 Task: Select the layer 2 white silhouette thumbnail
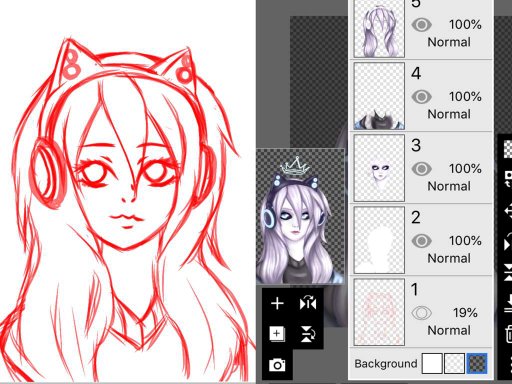pyautogui.click(x=379, y=240)
